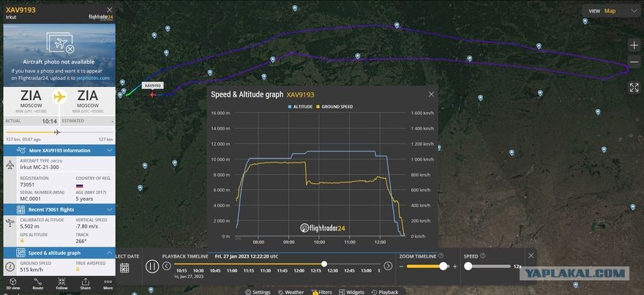Image resolution: width=644 pixels, height=295 pixels.
Task: Close the playback control bar
Action: [531, 255]
